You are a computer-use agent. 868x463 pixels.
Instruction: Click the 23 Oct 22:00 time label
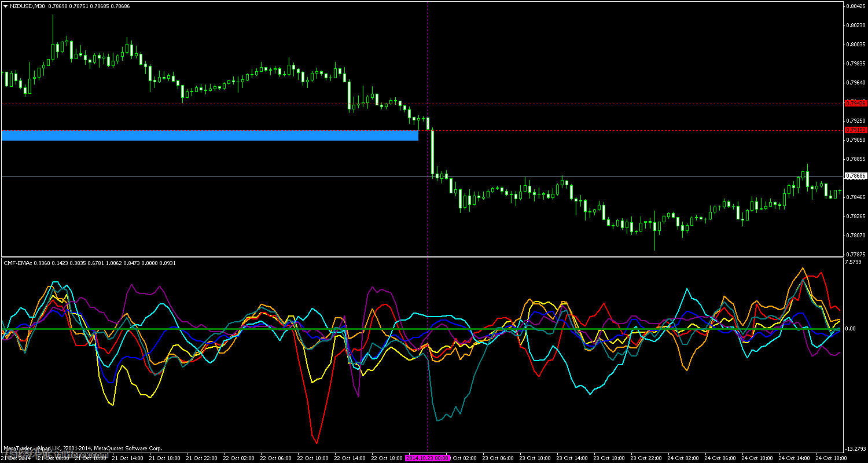pyautogui.click(x=646, y=458)
